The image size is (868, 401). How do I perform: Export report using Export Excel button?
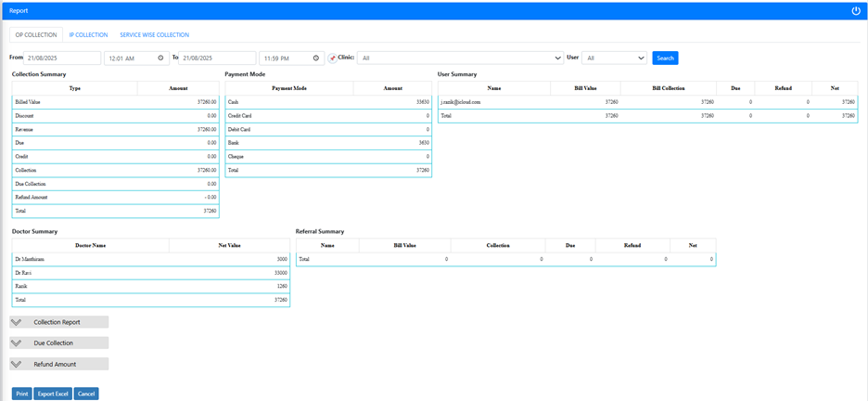click(53, 394)
